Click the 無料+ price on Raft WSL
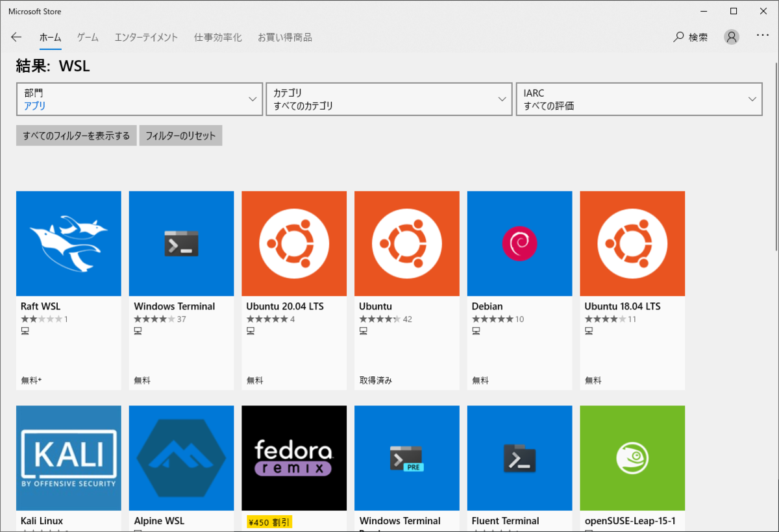779x532 pixels. [x=31, y=380]
